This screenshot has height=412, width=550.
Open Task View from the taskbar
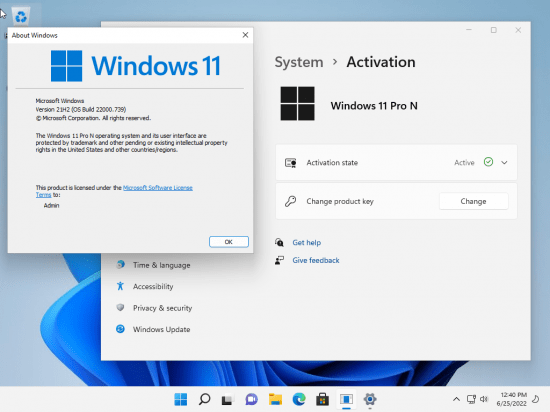coord(227,399)
